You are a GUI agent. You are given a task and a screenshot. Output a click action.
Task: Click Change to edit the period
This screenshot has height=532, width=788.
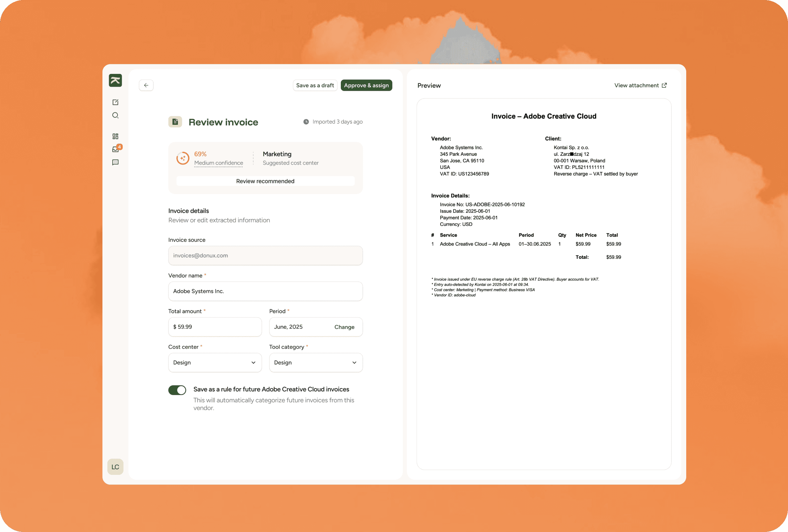tap(344, 327)
